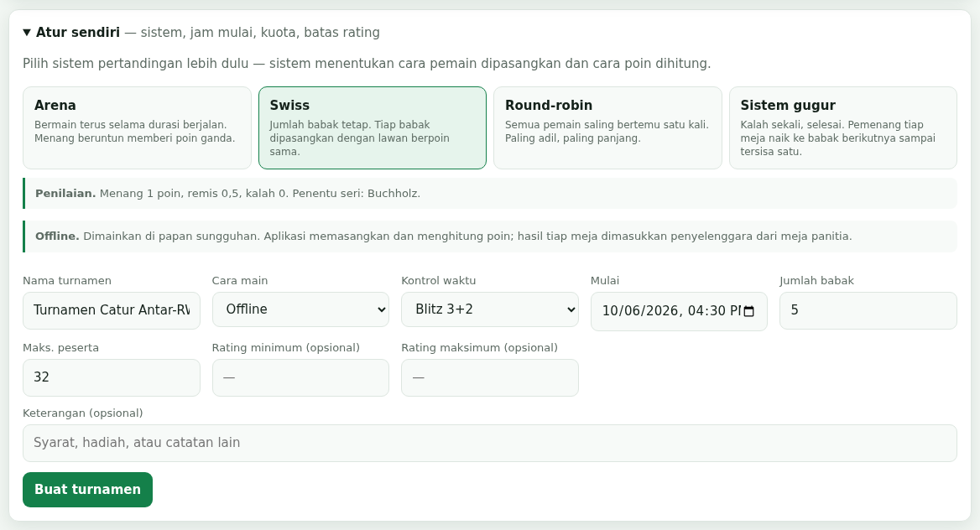Click the 'Keterangan (opsional)' label
Screen dimensions: 980x530
(82, 413)
